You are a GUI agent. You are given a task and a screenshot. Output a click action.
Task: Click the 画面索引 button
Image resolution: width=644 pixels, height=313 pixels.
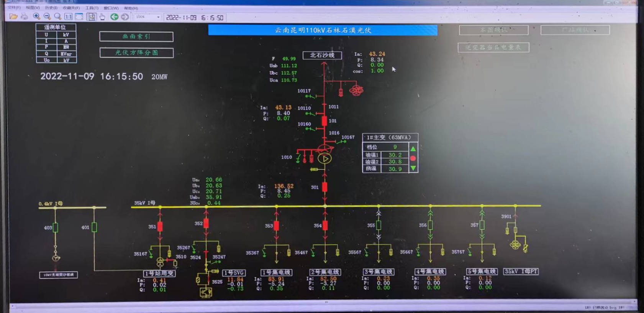click(136, 36)
